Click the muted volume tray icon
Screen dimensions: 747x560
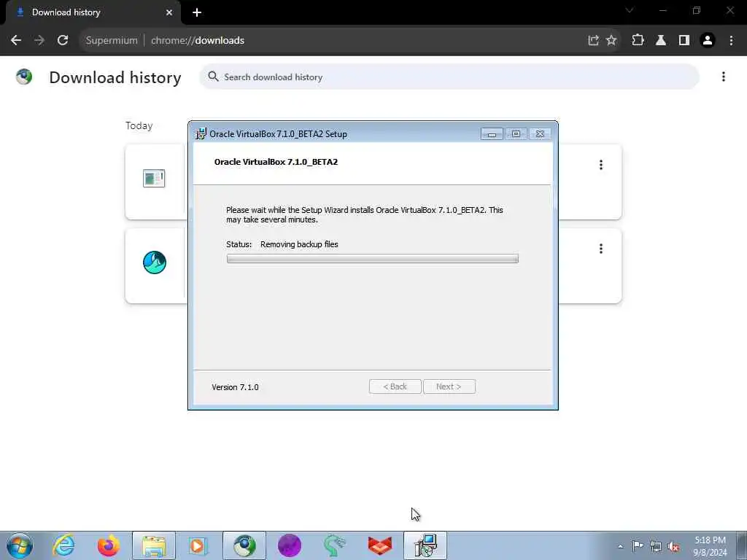click(673, 546)
